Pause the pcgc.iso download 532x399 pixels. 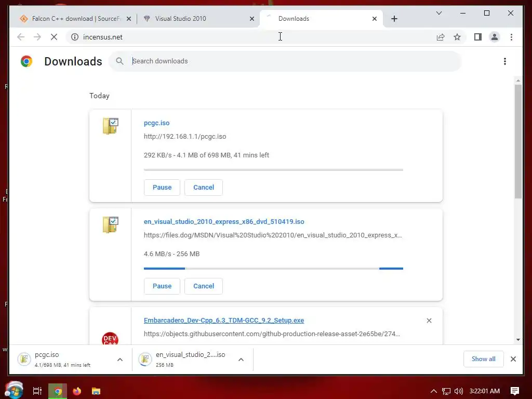point(162,187)
